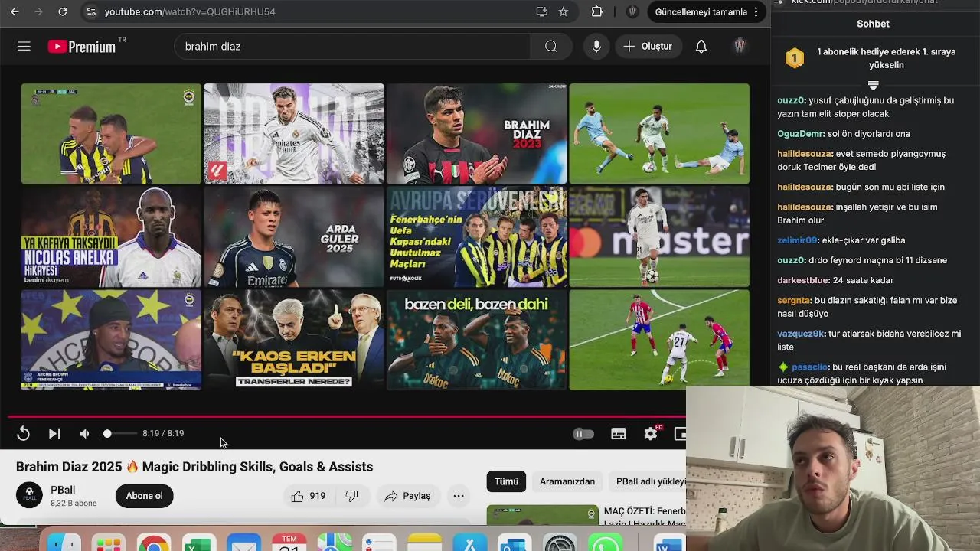Image resolution: width=980 pixels, height=551 pixels.
Task: Click the Oluştur create button
Action: 648,47
